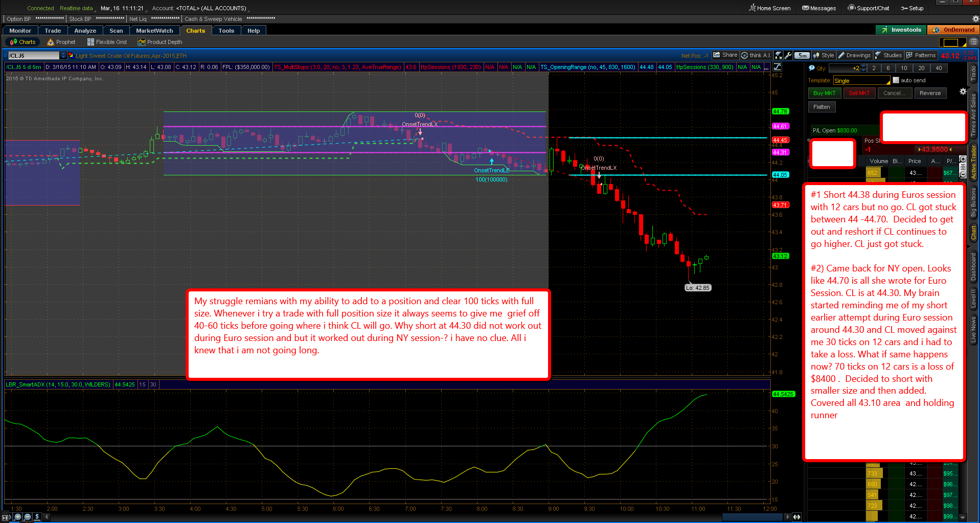Open the Prophet charting view

(61, 42)
